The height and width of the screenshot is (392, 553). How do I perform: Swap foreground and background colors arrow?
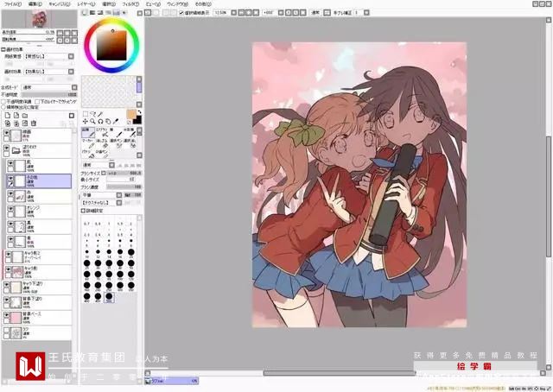139,112
